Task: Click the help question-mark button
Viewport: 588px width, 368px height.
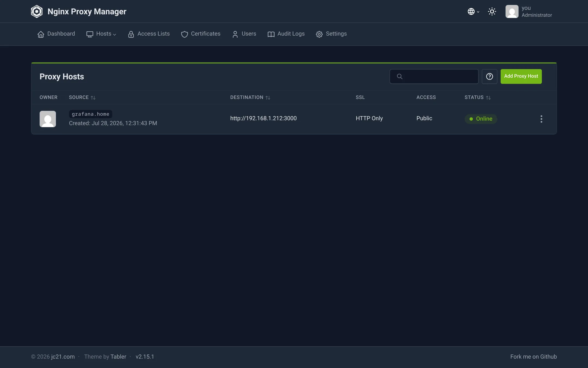Action: [489, 76]
